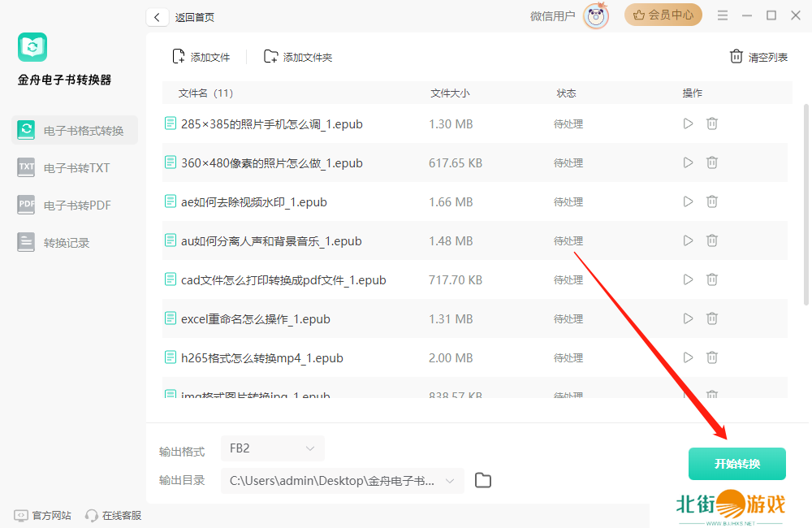This screenshot has width=812, height=528.
Task: Click the WeChat user avatar
Action: point(596,16)
